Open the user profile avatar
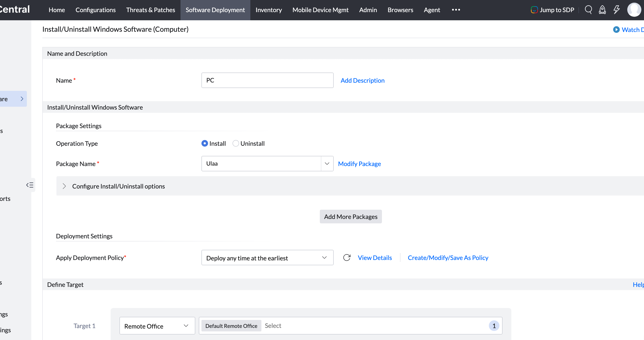Screen dimensions: 644x340 click(634, 10)
